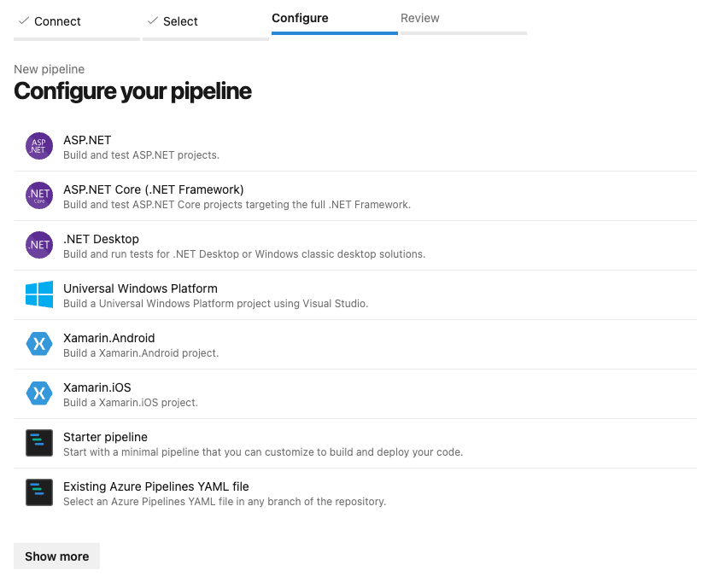Choose the ASP.NET template title

87,140
